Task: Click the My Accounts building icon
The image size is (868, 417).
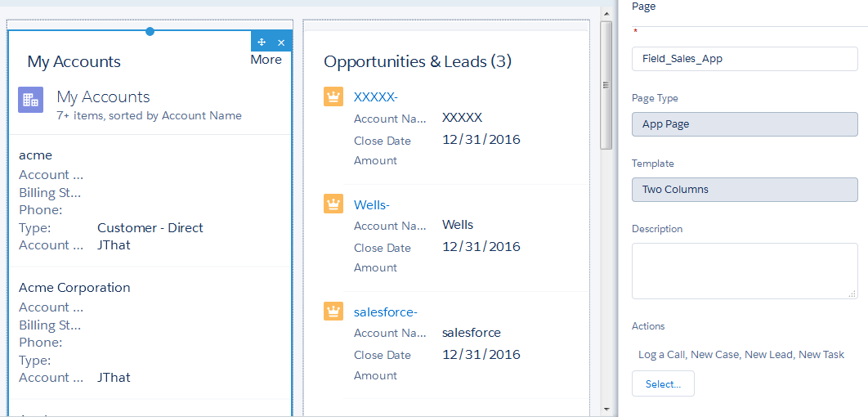Action: click(x=31, y=100)
